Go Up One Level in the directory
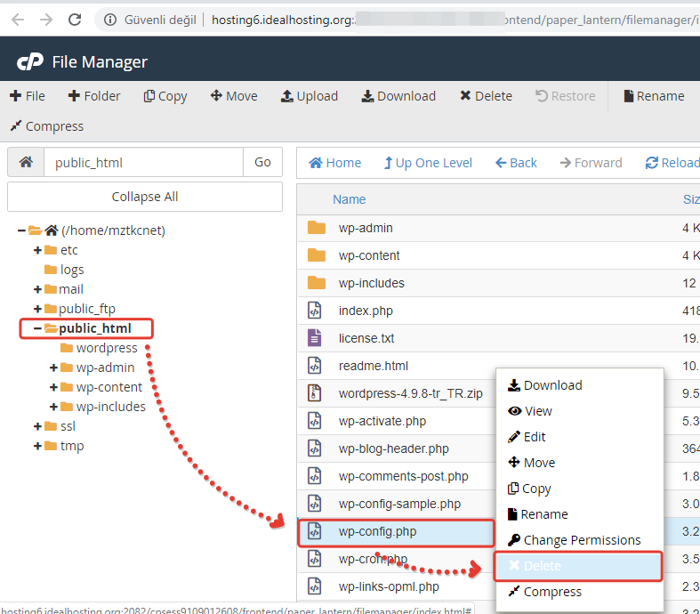This screenshot has width=700, height=614. 427,163
